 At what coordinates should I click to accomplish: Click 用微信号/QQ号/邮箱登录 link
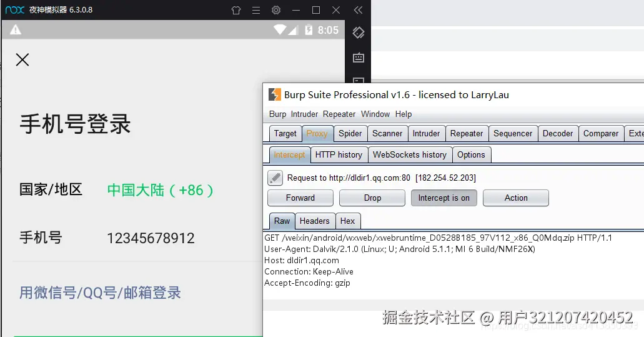click(100, 293)
